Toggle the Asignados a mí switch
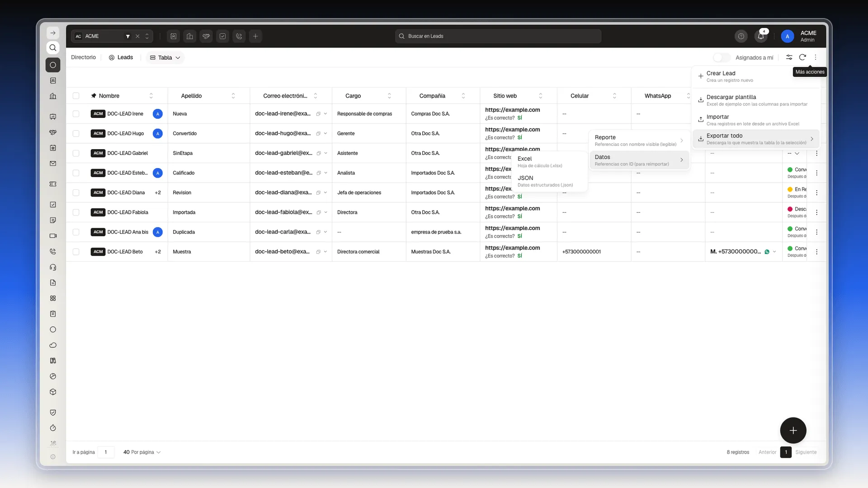The image size is (868, 488). [722, 57]
